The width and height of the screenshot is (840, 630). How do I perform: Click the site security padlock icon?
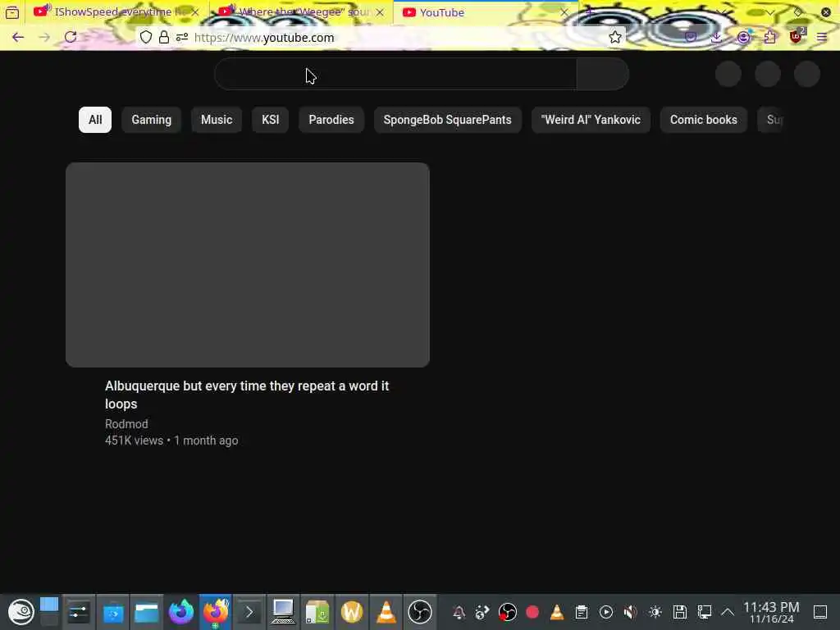[x=164, y=37]
